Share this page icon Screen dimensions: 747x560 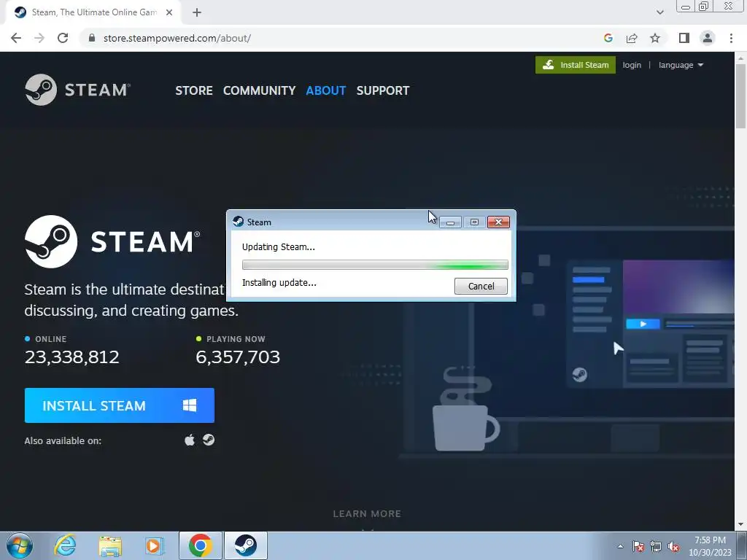[632, 38]
